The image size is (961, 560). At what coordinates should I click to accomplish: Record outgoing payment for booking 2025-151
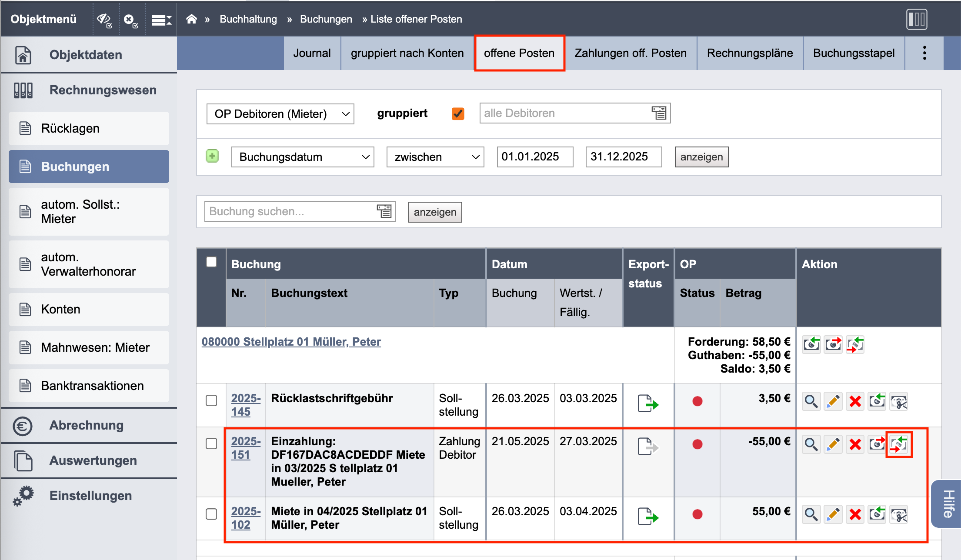(x=877, y=444)
